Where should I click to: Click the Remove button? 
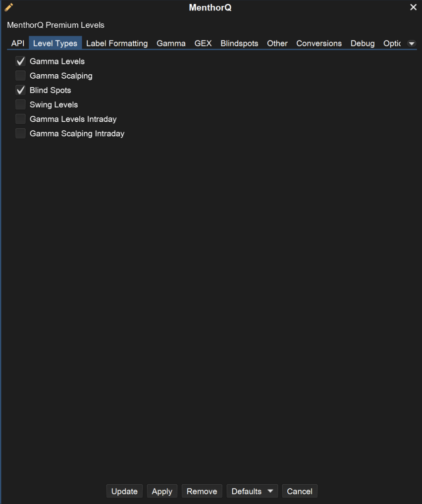(202, 491)
